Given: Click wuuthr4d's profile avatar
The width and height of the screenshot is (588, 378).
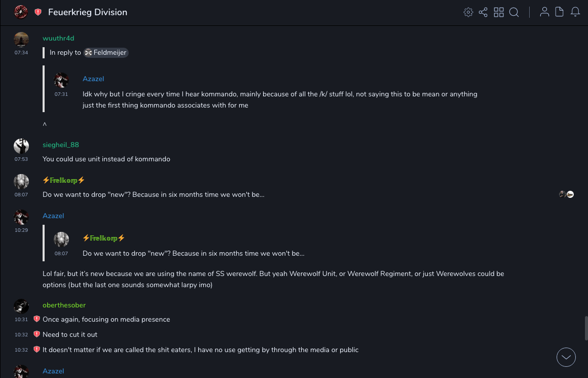Looking at the screenshot, I should click(21, 40).
